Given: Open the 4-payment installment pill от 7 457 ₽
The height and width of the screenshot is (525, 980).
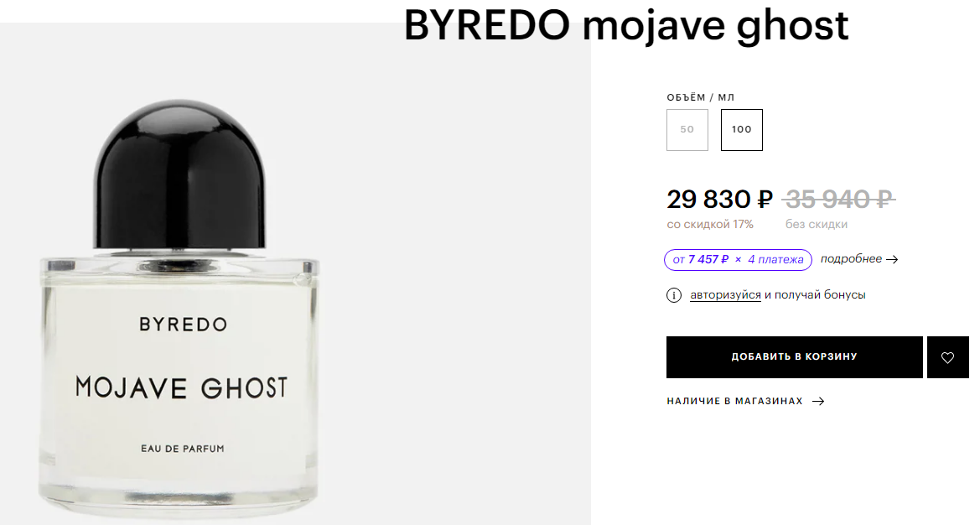Looking at the screenshot, I should [x=738, y=259].
